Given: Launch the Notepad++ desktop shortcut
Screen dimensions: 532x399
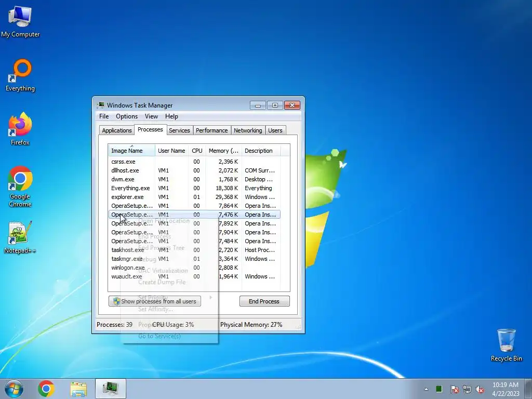Looking at the screenshot, I should coord(20,237).
